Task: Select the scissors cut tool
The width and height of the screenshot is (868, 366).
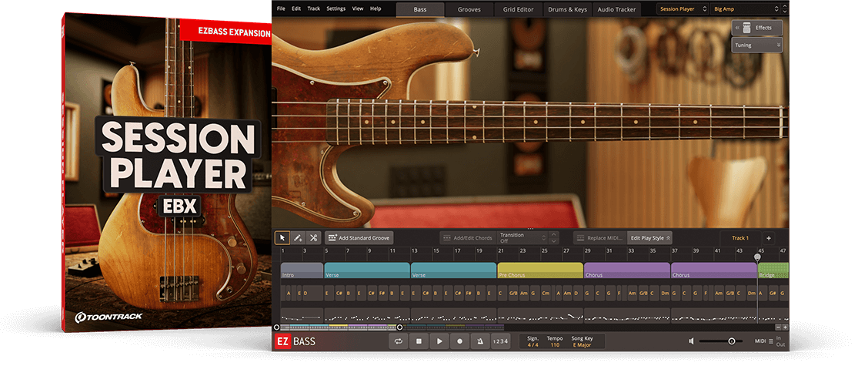Action: pos(313,238)
